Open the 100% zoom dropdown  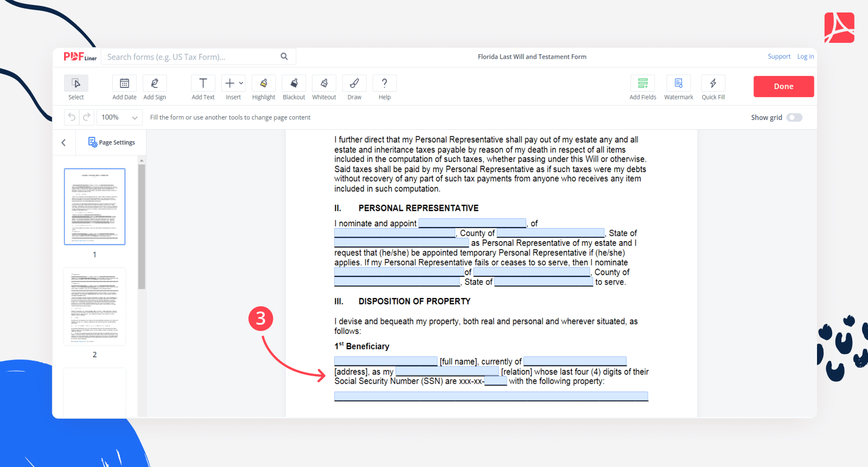(x=119, y=117)
